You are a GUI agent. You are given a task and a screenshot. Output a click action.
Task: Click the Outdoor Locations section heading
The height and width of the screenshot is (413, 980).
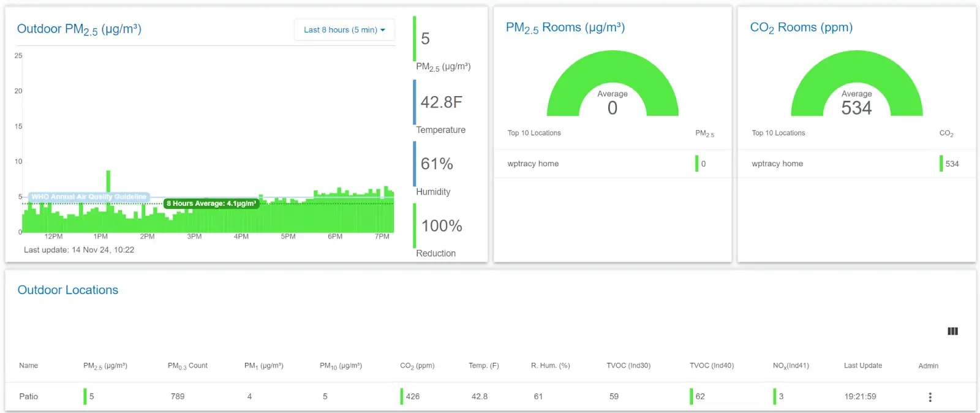click(x=68, y=290)
